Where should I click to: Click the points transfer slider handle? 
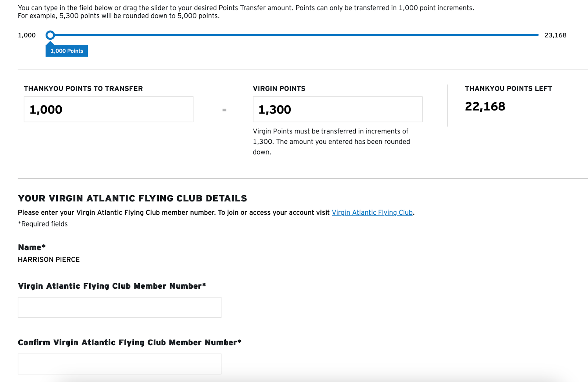tap(50, 35)
